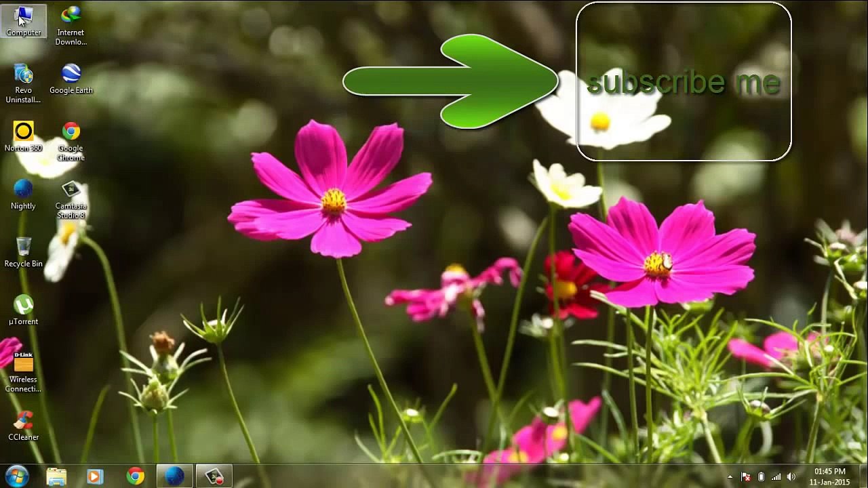Check battery status in system tray
Image resolution: width=868 pixels, height=488 pixels.
point(761,477)
